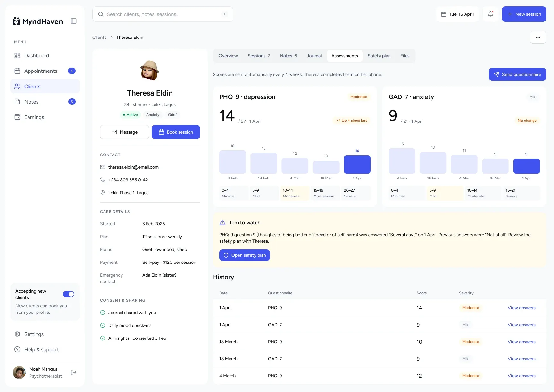Image resolution: width=554 pixels, height=392 pixels.
Task: Click the Appointments calendar icon
Action: coord(17,71)
